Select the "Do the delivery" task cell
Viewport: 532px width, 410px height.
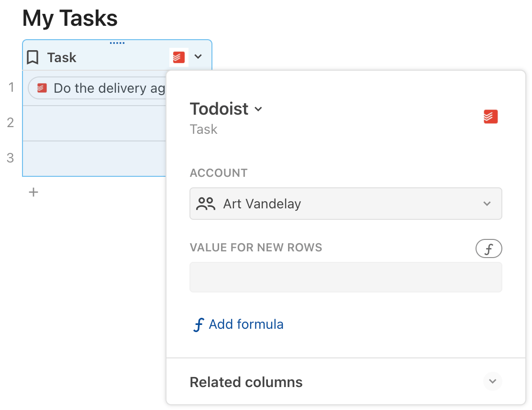tap(100, 87)
